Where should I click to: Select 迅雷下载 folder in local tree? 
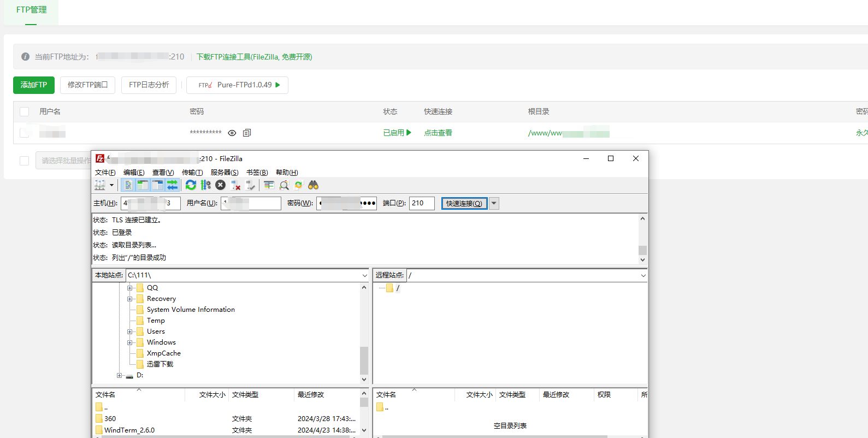160,364
